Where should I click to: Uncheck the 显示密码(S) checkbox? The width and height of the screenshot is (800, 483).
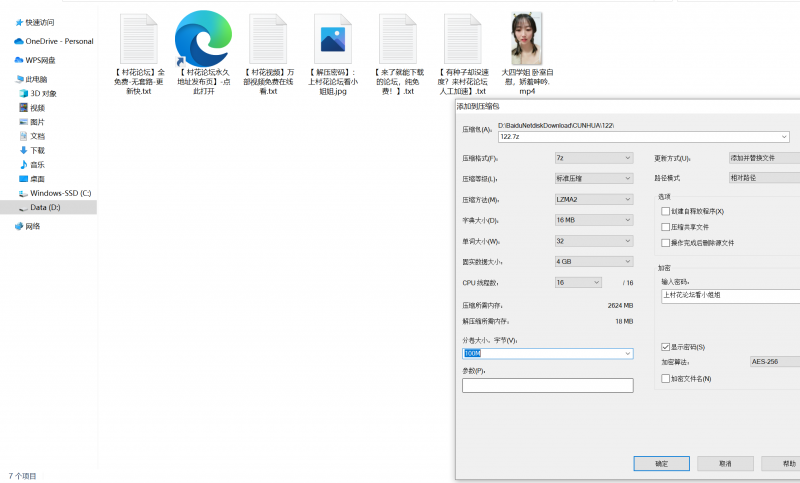[666, 346]
